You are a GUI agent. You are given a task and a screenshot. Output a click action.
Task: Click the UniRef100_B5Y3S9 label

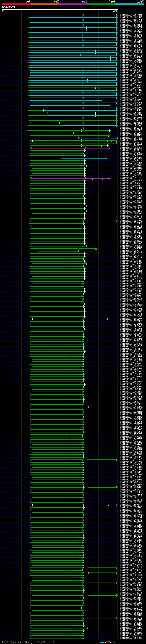[131, 505]
